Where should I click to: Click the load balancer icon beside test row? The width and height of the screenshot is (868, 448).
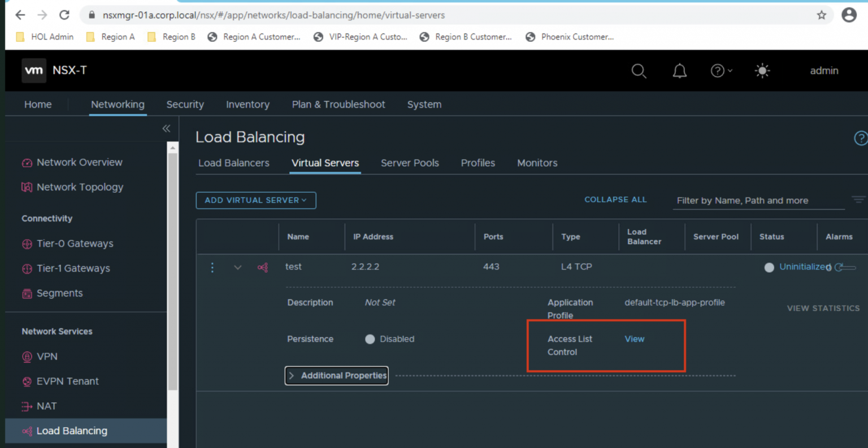[x=262, y=267]
